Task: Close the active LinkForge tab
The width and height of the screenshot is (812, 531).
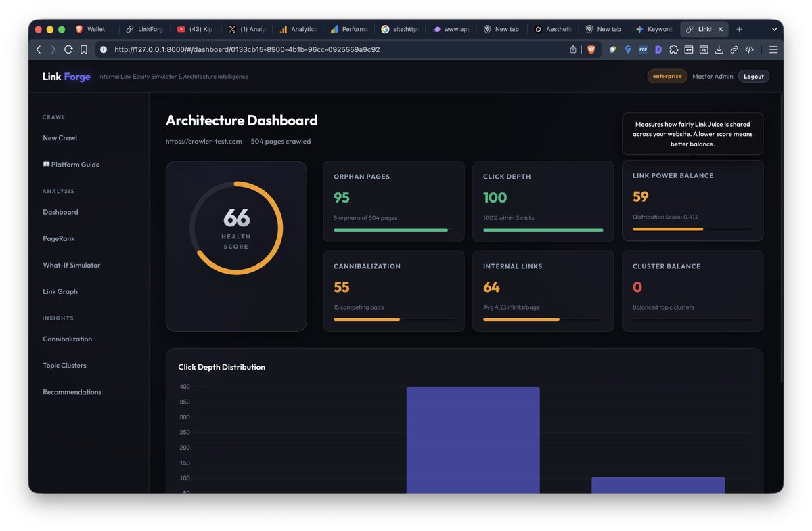Action: coord(720,29)
